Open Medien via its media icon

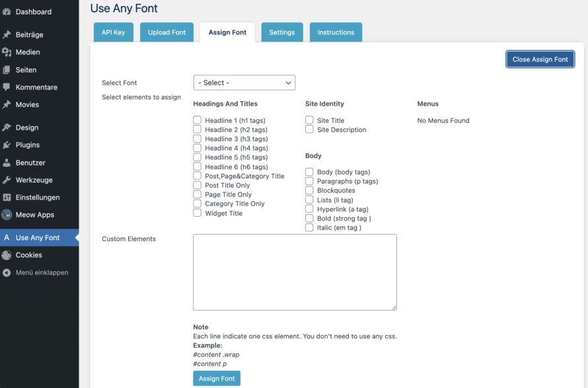tap(7, 52)
